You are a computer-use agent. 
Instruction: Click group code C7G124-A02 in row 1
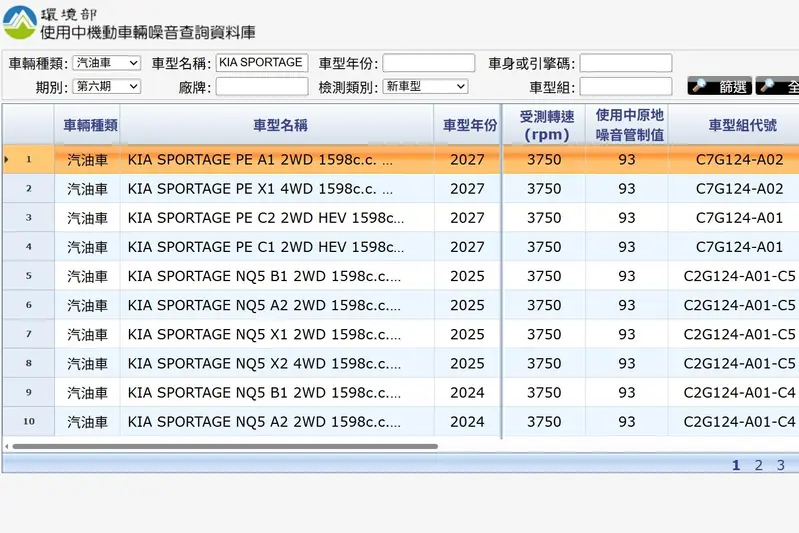[x=739, y=159]
